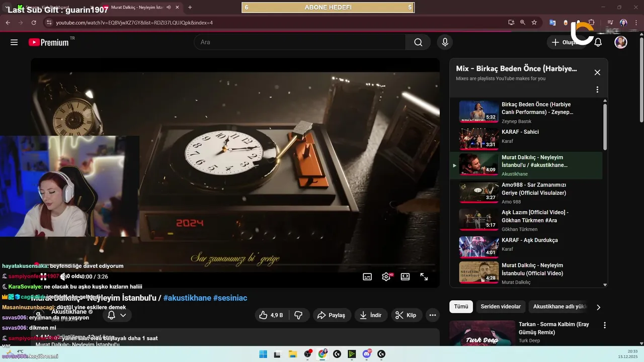Open Chrome zoom magnifier icon
644x362 pixels.
[523, 23]
